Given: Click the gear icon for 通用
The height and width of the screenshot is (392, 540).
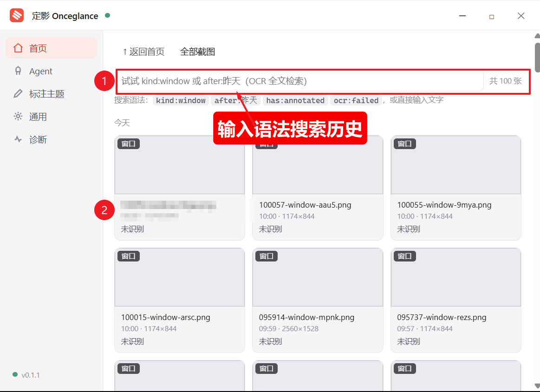Looking at the screenshot, I should pos(18,117).
